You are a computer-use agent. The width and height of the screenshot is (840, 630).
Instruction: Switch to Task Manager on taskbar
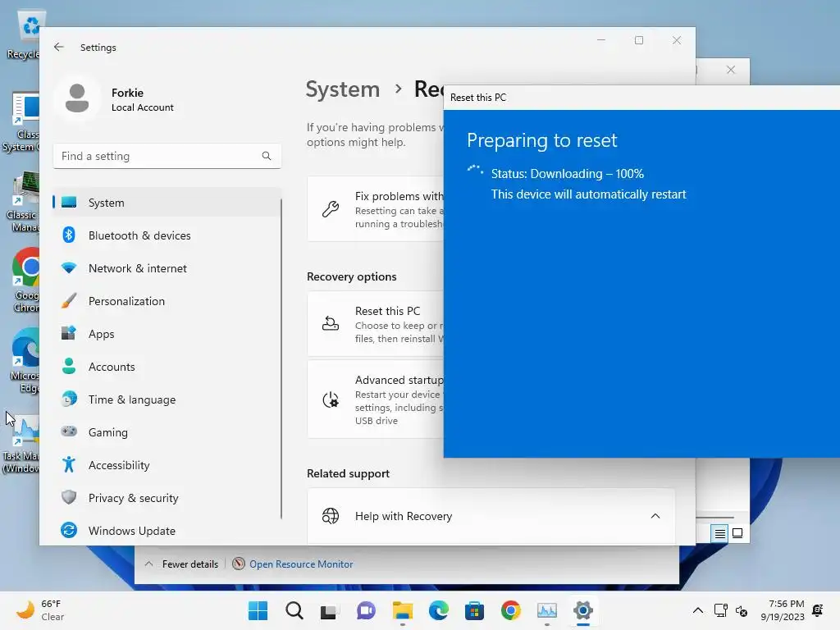[x=547, y=610]
